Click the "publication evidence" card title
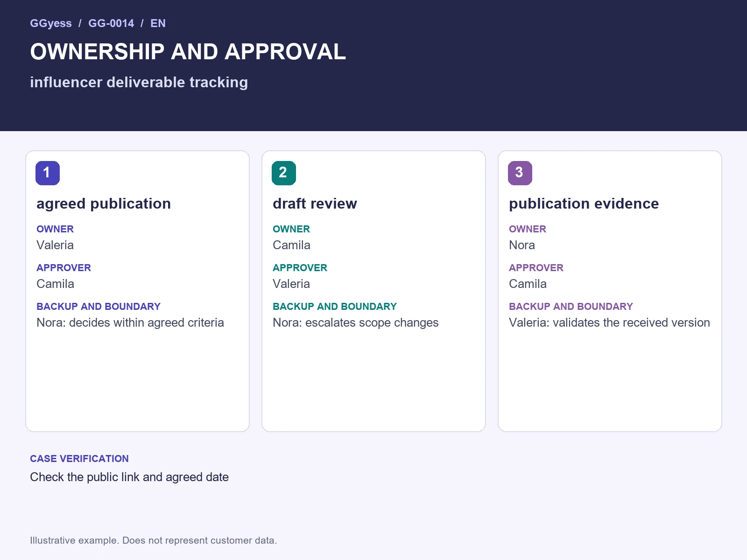The height and width of the screenshot is (560, 747). (584, 203)
